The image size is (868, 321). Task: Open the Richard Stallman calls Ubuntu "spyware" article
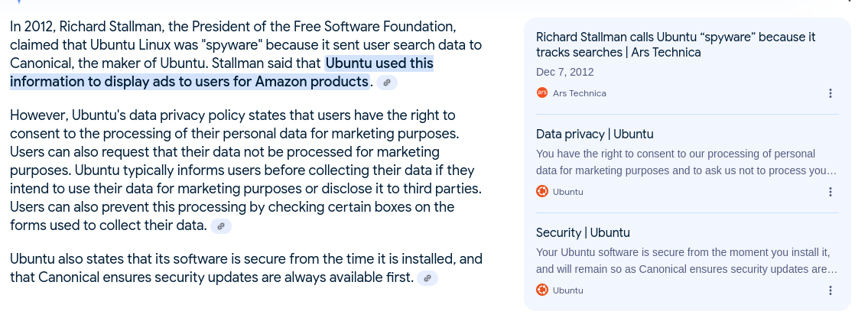pos(675,44)
